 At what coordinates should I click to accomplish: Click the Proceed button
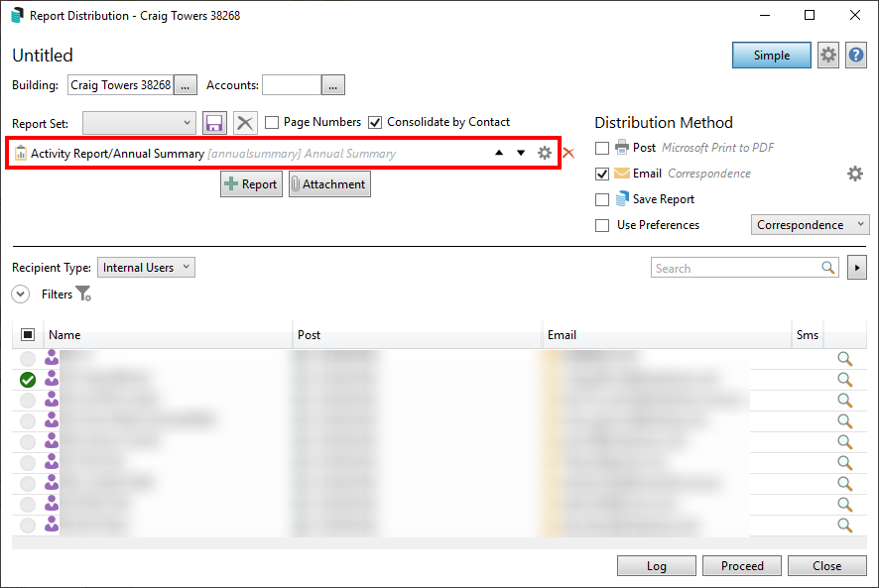coord(742,565)
